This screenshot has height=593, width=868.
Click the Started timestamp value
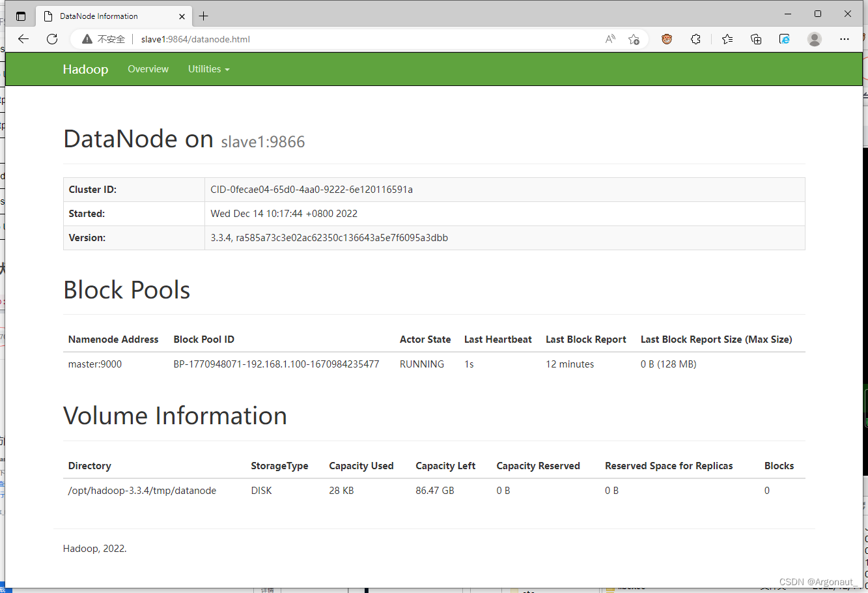(x=284, y=214)
